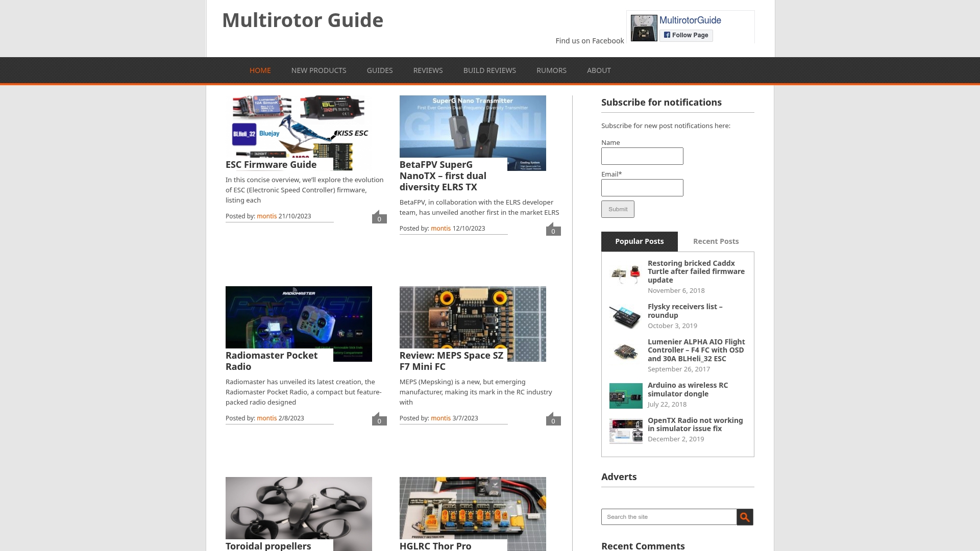Image resolution: width=980 pixels, height=551 pixels.
Task: Open the GUIDES menu
Action: 380,70
